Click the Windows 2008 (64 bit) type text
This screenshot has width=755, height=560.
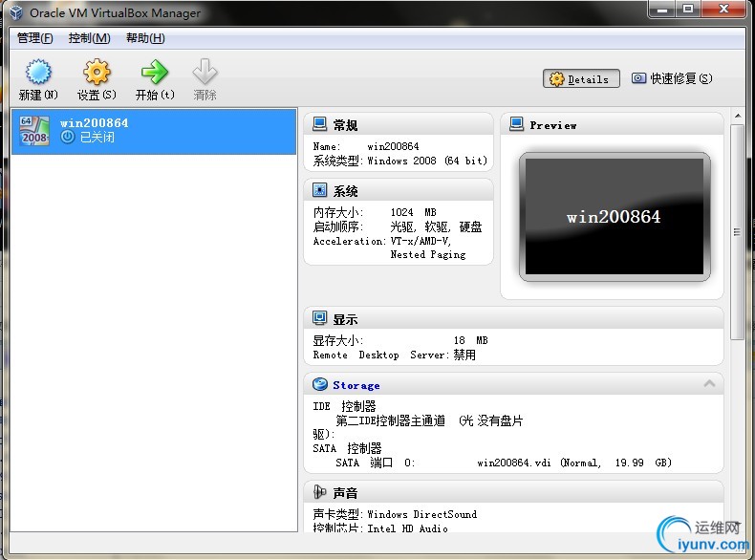[427, 161]
